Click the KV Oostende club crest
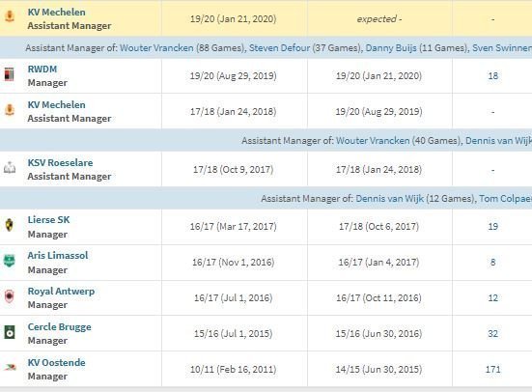Viewport: 532px width, 392px height. click(x=10, y=368)
